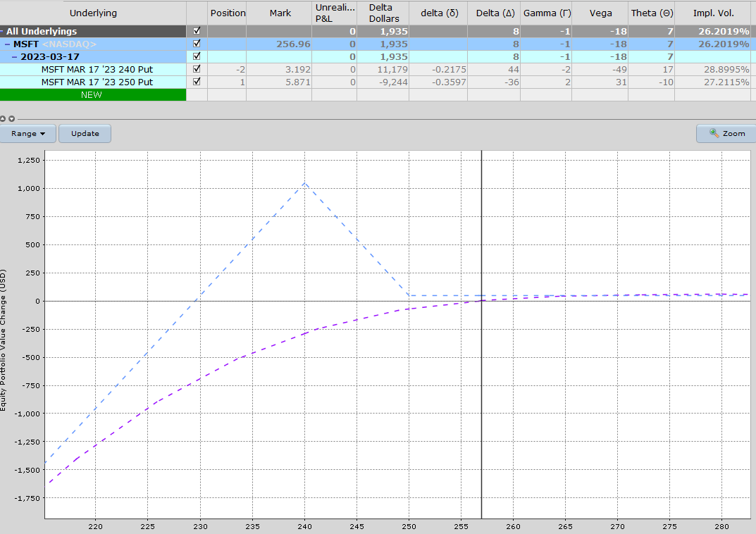756x534 pixels.
Task: Toggle the MSFT MAR 17 '23 240 Put checkbox
Action: (197, 69)
